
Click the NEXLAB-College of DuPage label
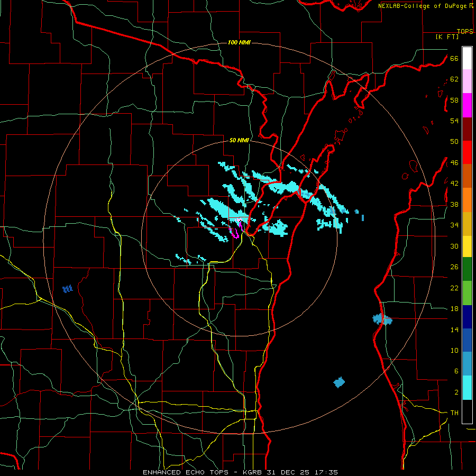pos(423,6)
